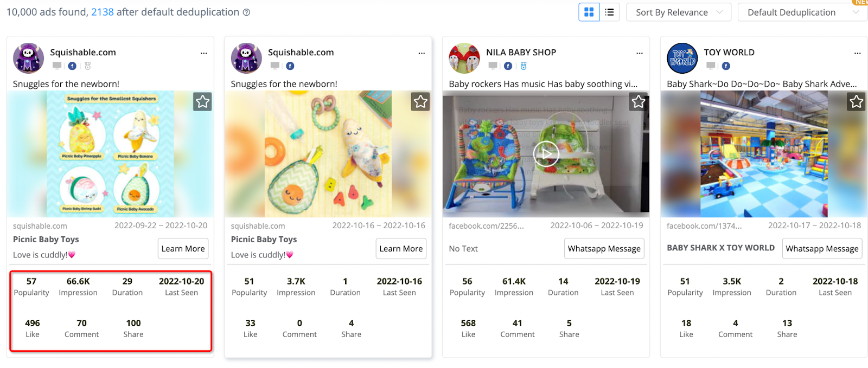Open Sort By Relevance dropdown
Screen dimensions: 868x368
678,12
